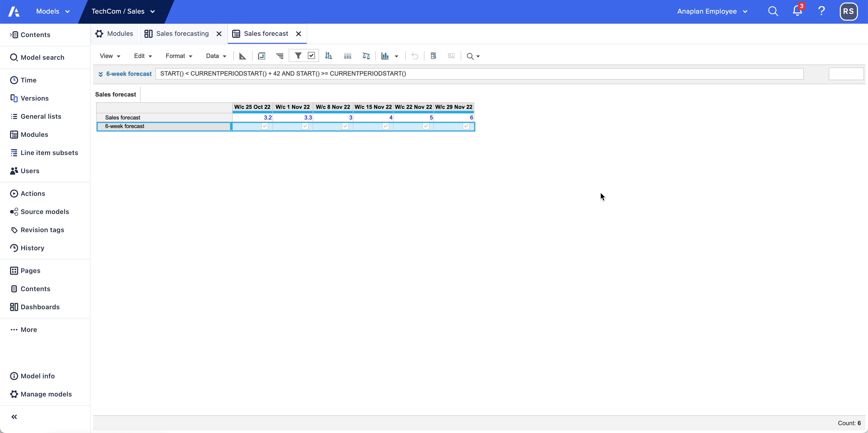
Task: Expand the Format dropdown menu
Action: pyautogui.click(x=178, y=55)
